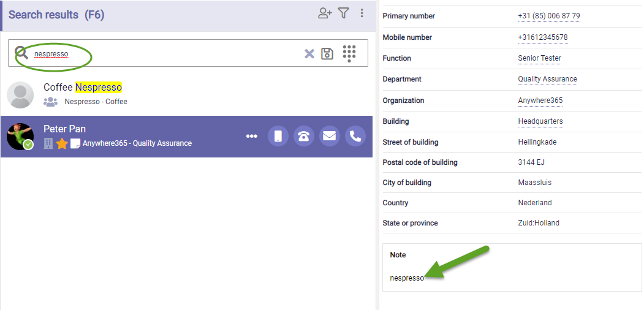644x310 pixels.
Task: Click the Zuid:Holland province value
Action: [539, 223]
